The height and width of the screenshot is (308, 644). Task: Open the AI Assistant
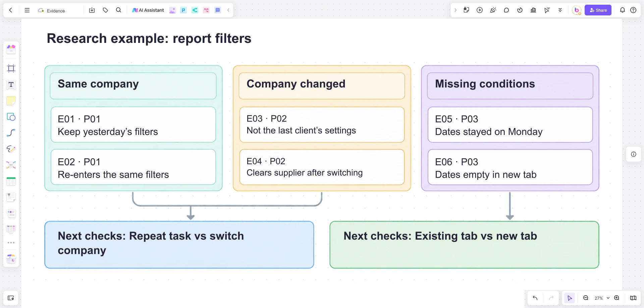tap(148, 10)
